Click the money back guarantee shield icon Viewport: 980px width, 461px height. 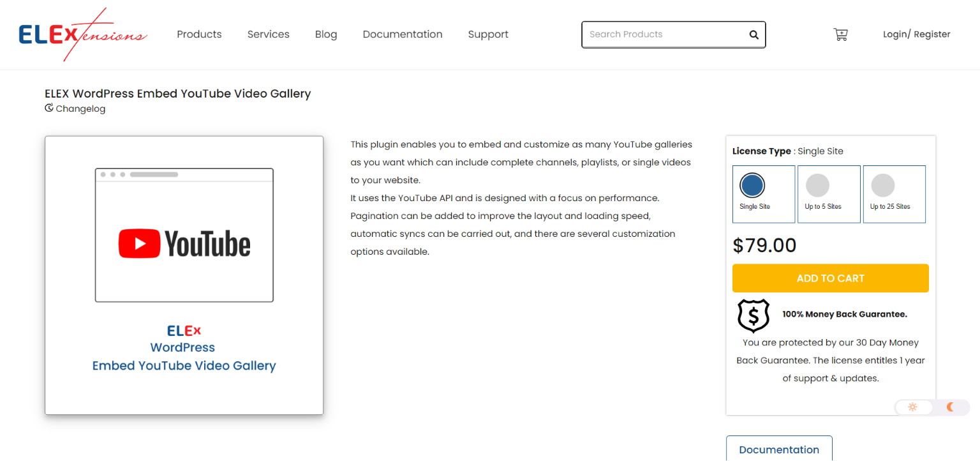pos(754,315)
